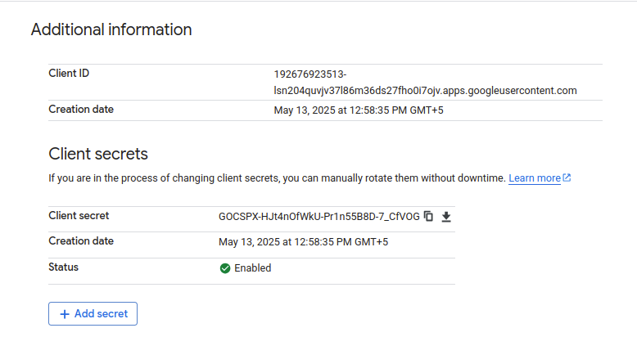Click the green Enabled checkmark icon
This screenshot has width=637, height=364.
[x=225, y=268]
